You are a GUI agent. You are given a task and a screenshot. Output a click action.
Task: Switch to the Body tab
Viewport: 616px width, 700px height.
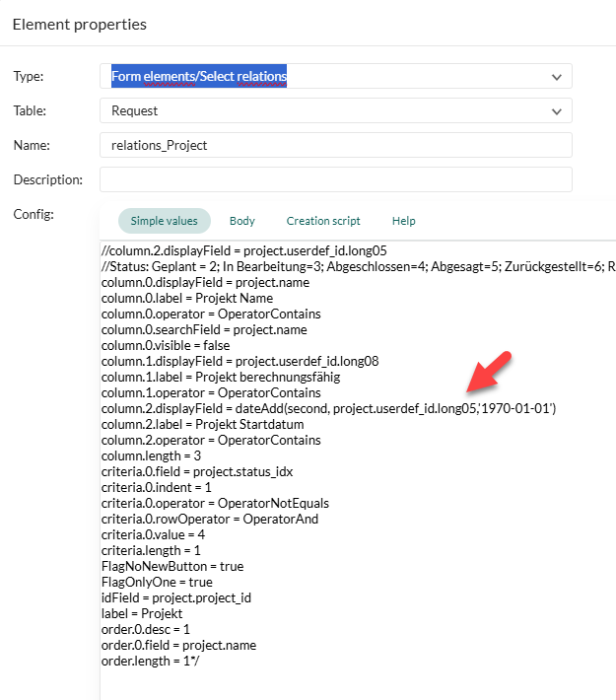pos(241,221)
